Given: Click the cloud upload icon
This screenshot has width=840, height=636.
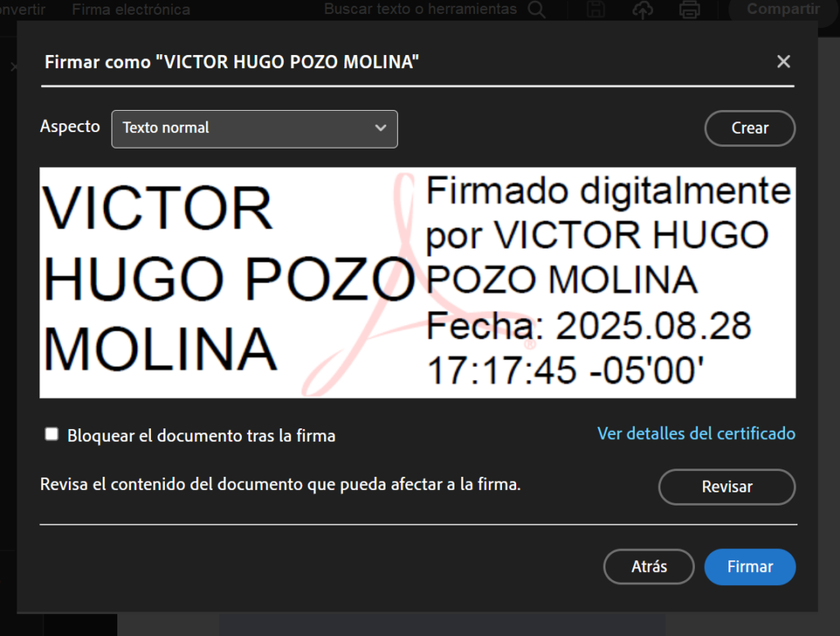Looking at the screenshot, I should tap(642, 9).
